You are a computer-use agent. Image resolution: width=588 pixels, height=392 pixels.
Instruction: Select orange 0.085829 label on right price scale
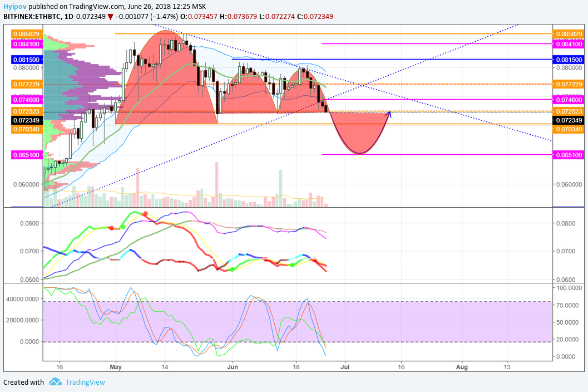pyautogui.click(x=569, y=34)
